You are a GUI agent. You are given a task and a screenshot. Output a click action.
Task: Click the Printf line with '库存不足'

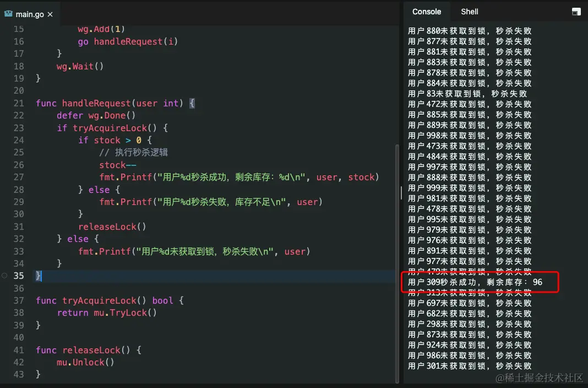(x=211, y=202)
